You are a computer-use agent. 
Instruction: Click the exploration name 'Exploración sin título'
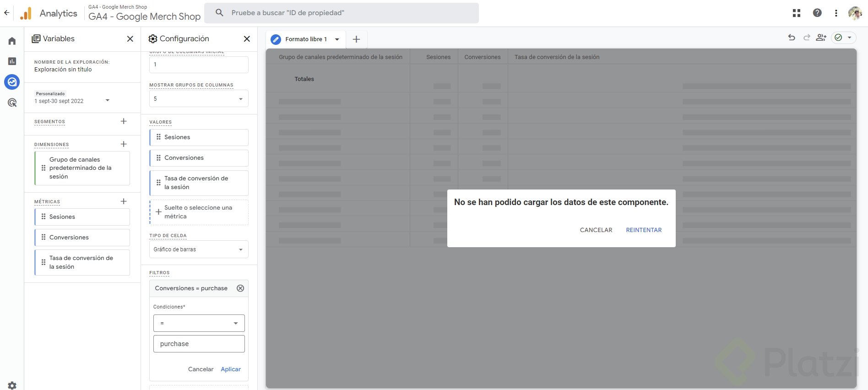pos(63,70)
